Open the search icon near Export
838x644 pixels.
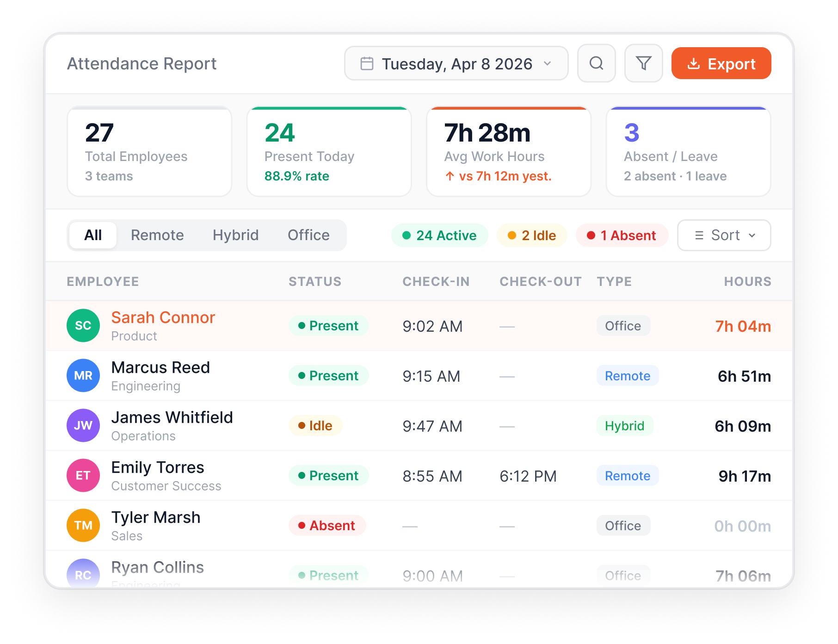[596, 63]
